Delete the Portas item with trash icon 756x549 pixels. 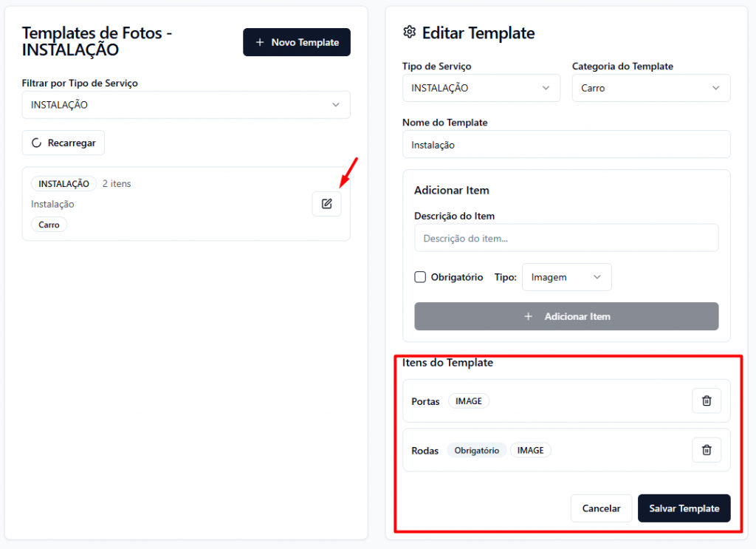[x=707, y=400]
